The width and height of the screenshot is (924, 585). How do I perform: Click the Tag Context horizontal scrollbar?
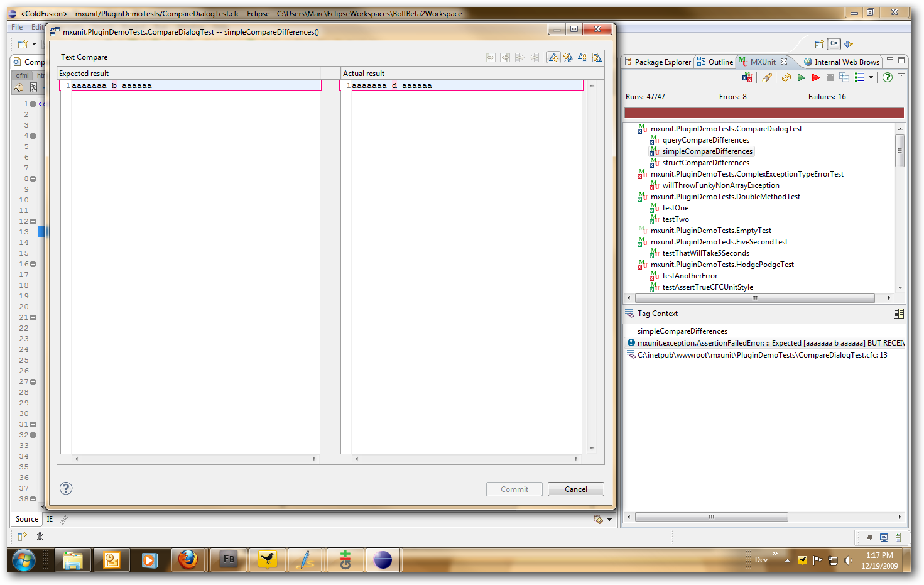(711, 517)
